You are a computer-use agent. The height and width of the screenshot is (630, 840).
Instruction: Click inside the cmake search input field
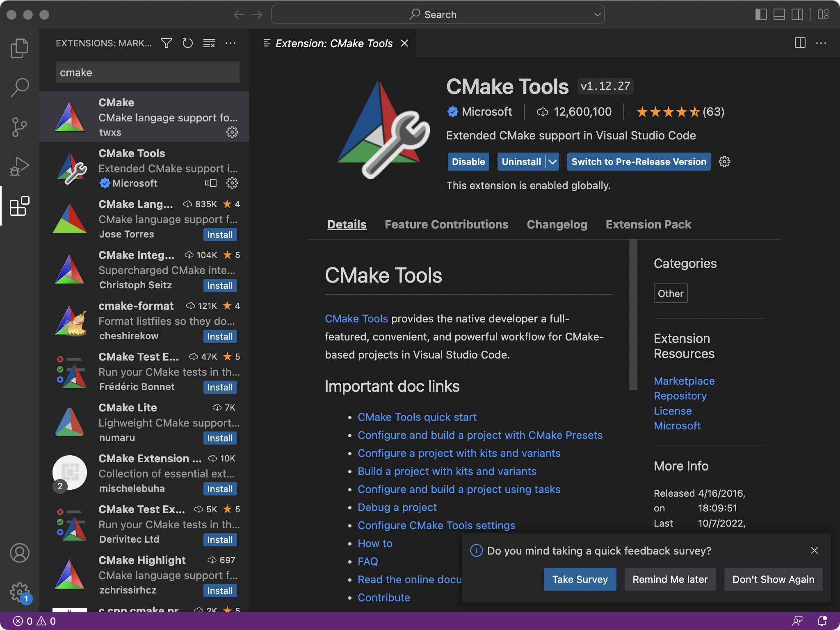[x=147, y=72]
